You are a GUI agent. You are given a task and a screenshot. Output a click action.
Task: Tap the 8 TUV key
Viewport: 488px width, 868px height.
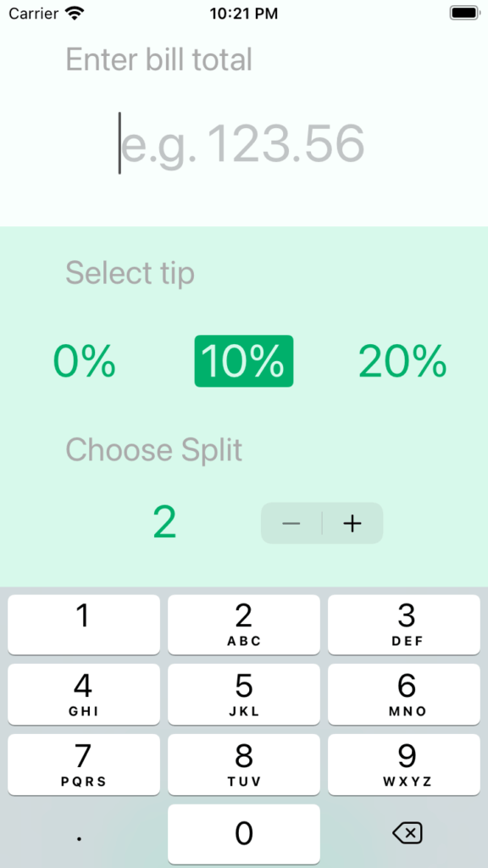pyautogui.click(x=243, y=765)
